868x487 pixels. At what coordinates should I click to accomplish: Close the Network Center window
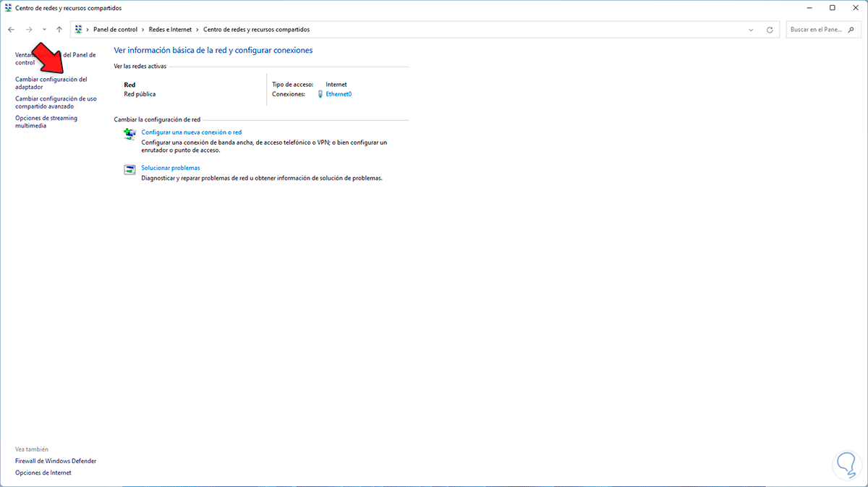click(x=854, y=8)
